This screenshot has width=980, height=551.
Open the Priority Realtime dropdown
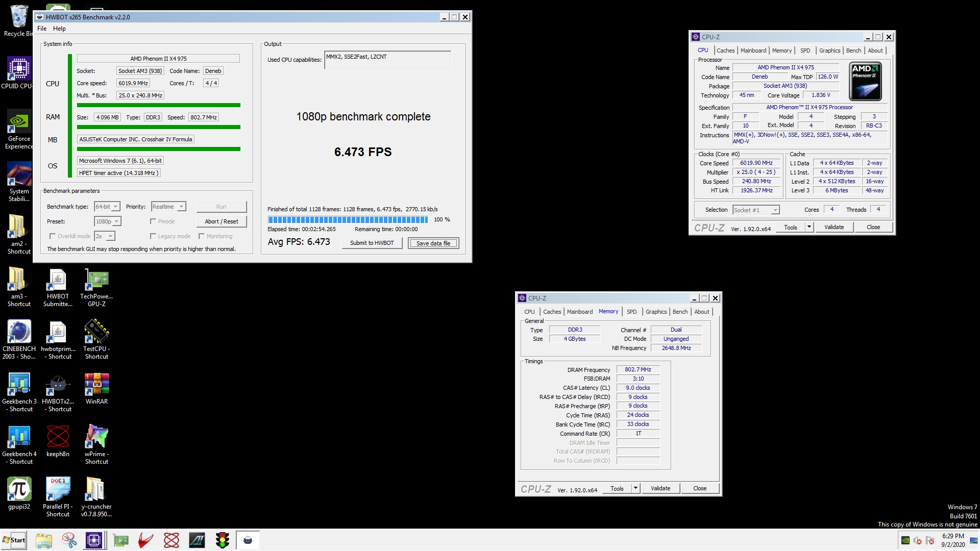tap(168, 207)
